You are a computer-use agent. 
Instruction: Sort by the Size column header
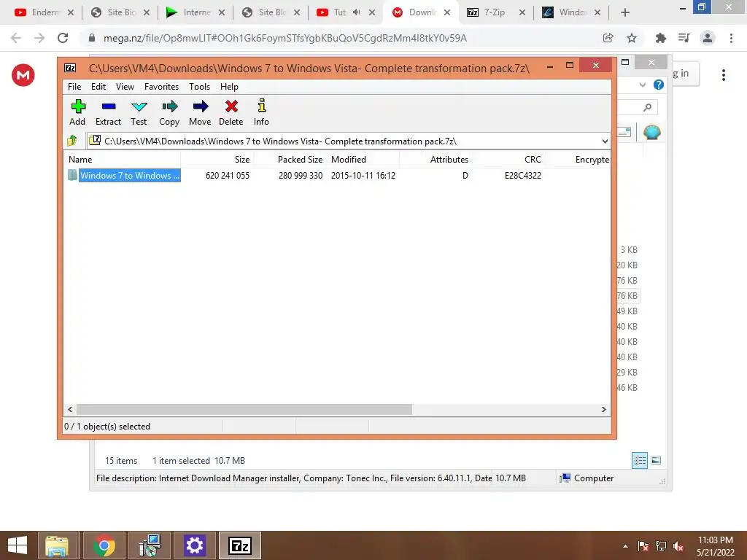tap(217, 160)
